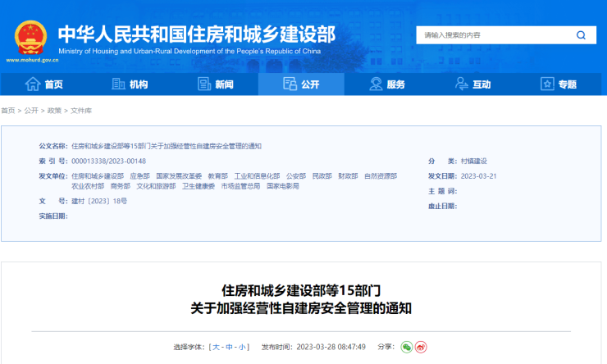Set font size to 小
The height and width of the screenshot is (364, 607).
[243, 347]
